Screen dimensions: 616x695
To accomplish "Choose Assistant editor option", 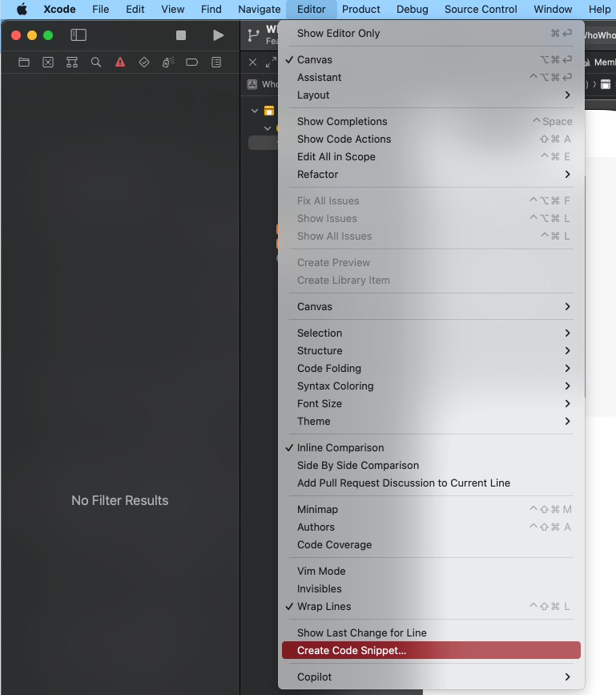I will click(x=431, y=78).
